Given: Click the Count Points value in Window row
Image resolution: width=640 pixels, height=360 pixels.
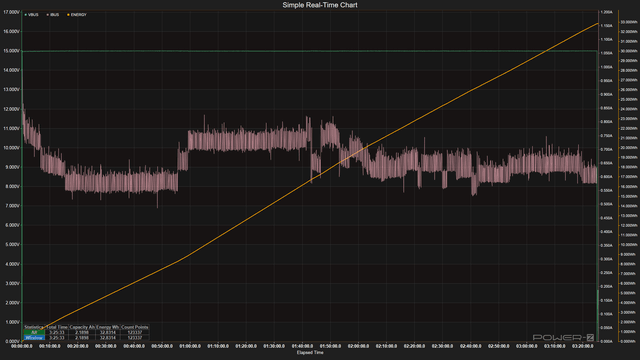Looking at the screenshot, I should (135, 338).
